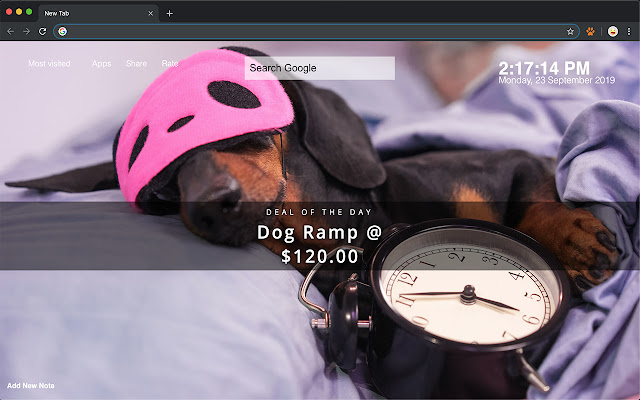
Task: Reload the page with the refresh icon
Action: click(x=42, y=31)
